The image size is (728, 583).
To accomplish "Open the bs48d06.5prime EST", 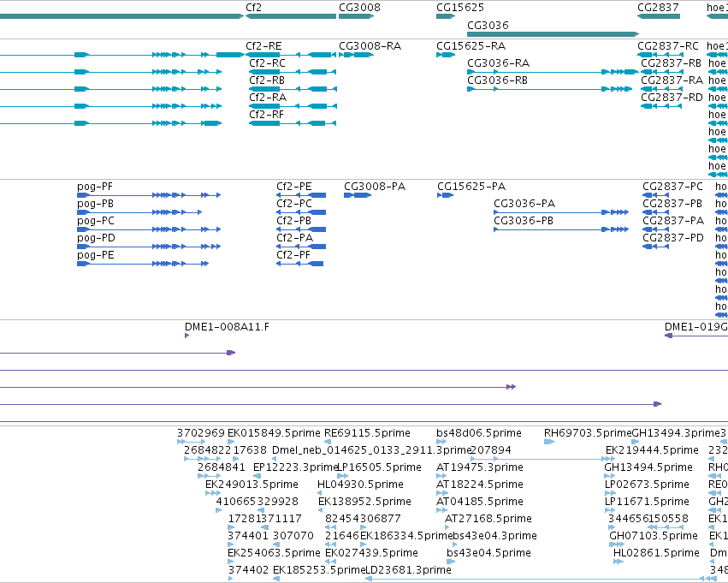I will [441, 442].
